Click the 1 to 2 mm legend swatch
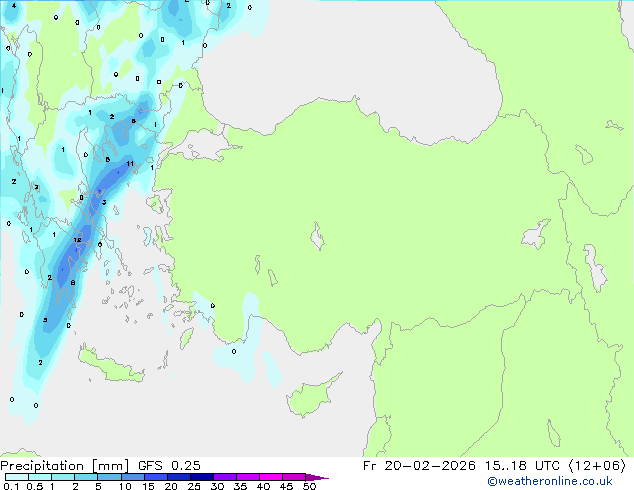Viewport: 634px width, 490px height. pos(63,477)
